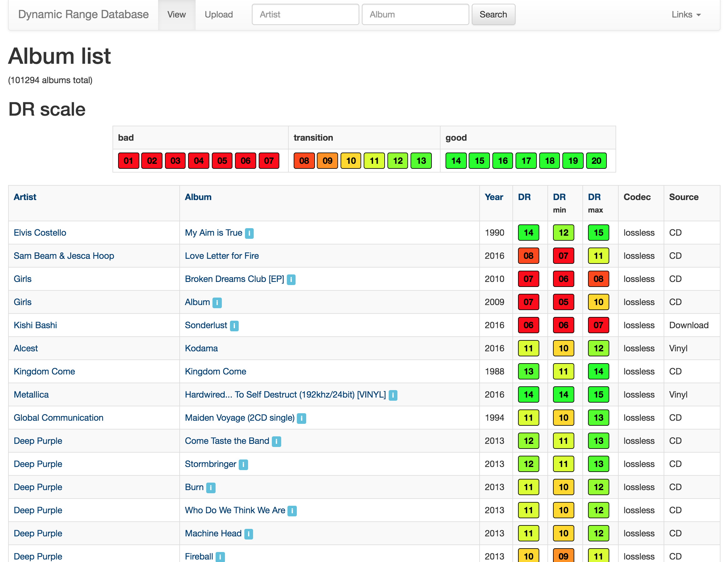Viewport: 728px width, 562px height.
Task: Open the Machine Head album link
Action: tap(213, 533)
